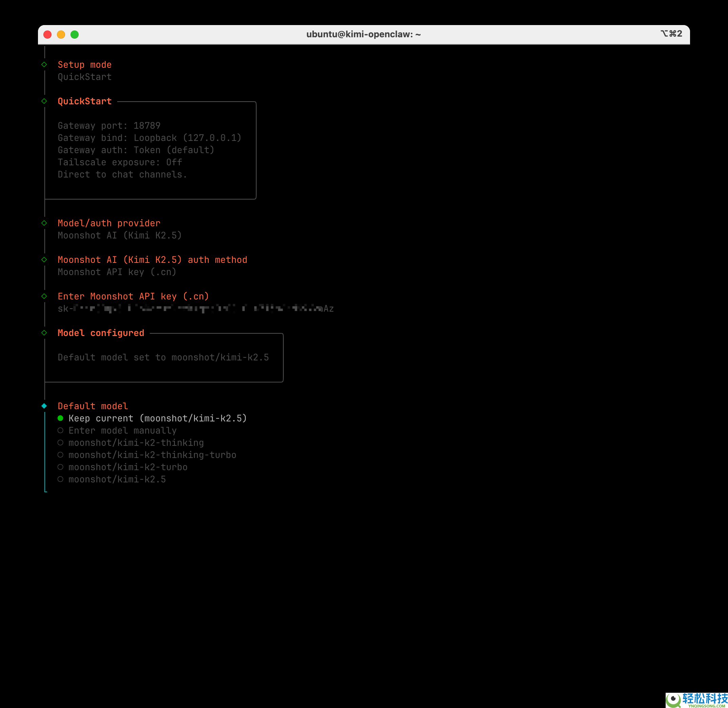Click the 'Enter Moonshot API key (.cn)' heading

133,296
